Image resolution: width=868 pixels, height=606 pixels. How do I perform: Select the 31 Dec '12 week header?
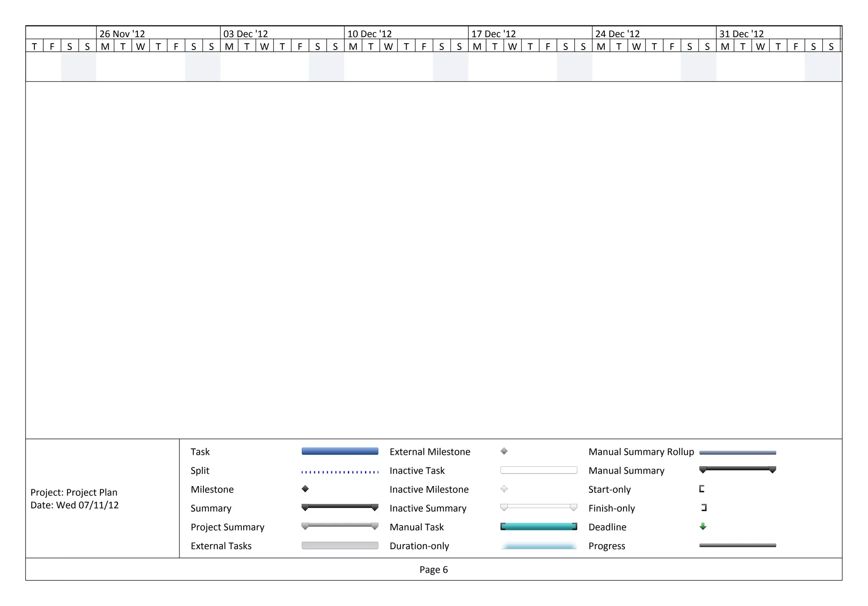(x=741, y=33)
